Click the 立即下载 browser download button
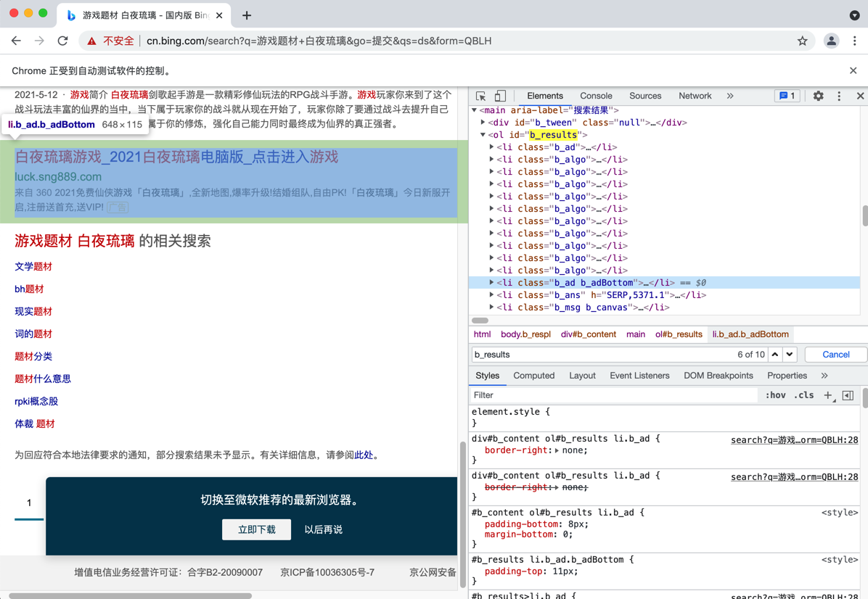 pyautogui.click(x=256, y=529)
